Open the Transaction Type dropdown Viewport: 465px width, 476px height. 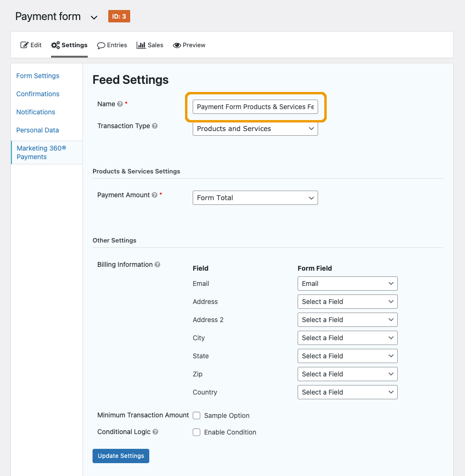pyautogui.click(x=255, y=129)
